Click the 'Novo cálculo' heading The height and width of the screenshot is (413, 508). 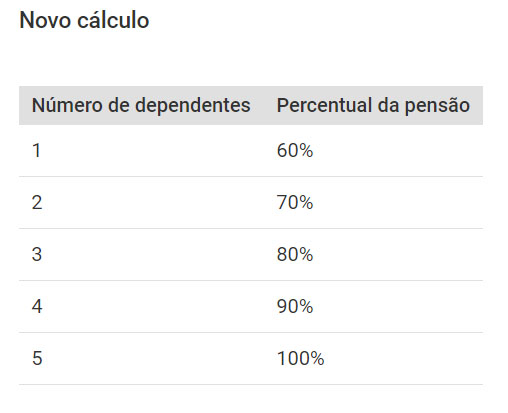click(84, 20)
